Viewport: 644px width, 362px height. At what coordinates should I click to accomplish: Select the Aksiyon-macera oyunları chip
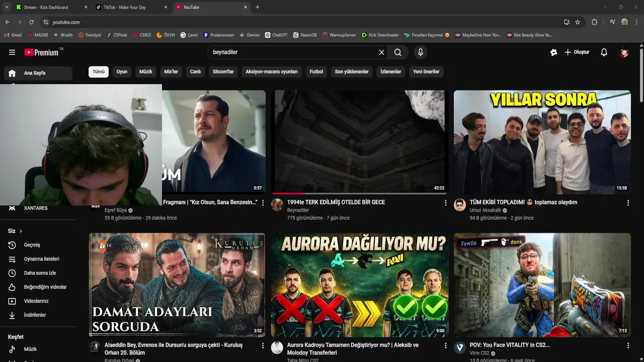[272, 71]
